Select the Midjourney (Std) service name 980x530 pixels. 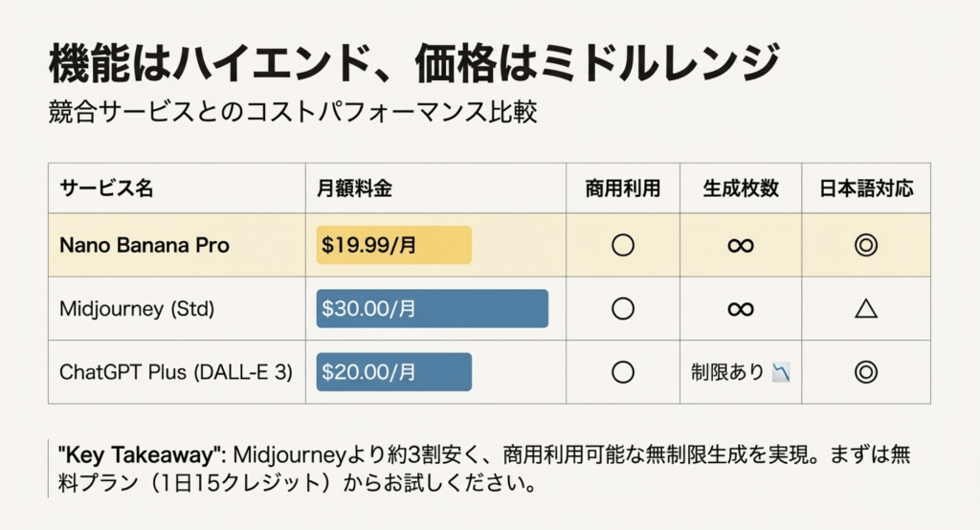click(137, 309)
